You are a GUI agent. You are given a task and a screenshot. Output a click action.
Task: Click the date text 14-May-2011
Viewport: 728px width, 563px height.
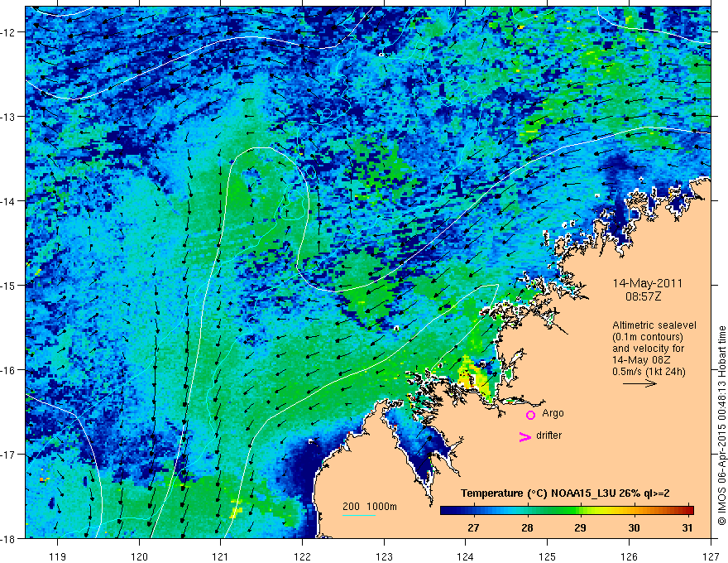tap(647, 283)
